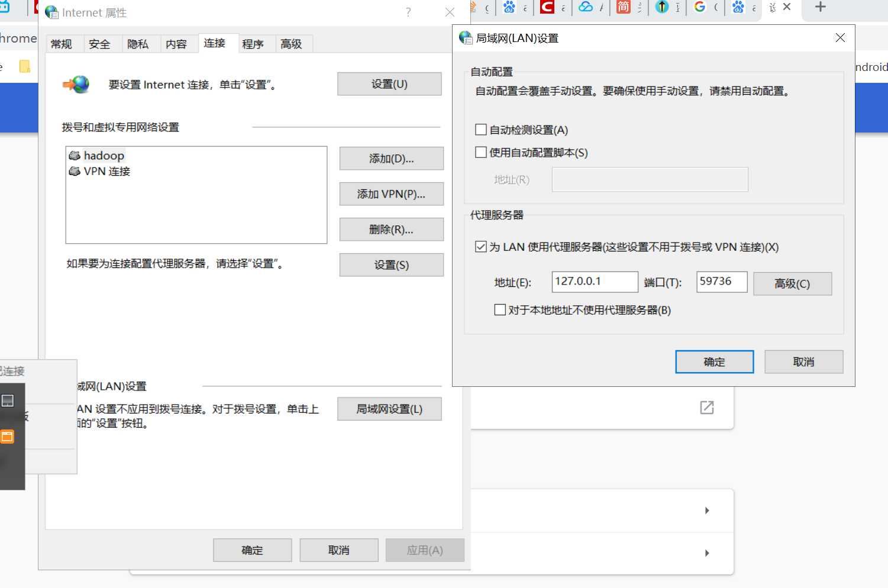
Task: Open the teal arrow icon browser tab
Action: 662,7
